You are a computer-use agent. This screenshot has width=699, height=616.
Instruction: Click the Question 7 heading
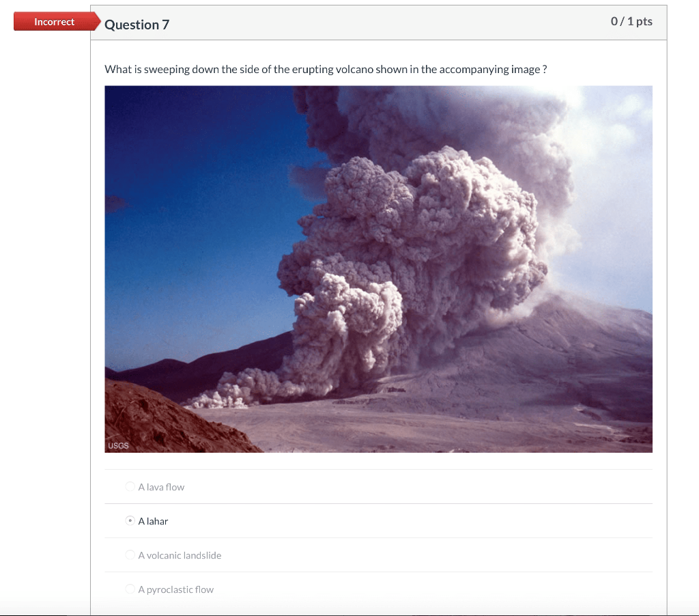137,25
